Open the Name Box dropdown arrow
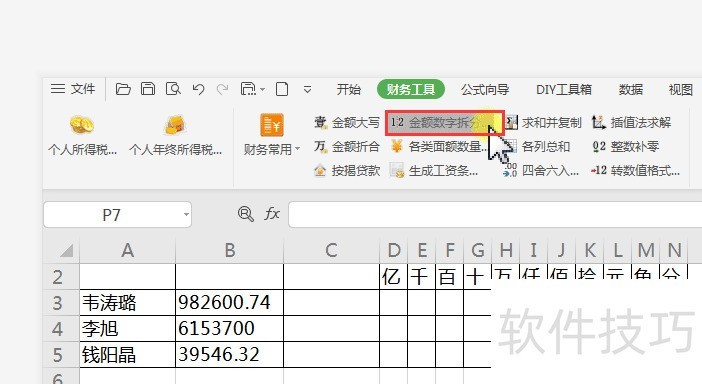This screenshot has width=702, height=384. (186, 215)
